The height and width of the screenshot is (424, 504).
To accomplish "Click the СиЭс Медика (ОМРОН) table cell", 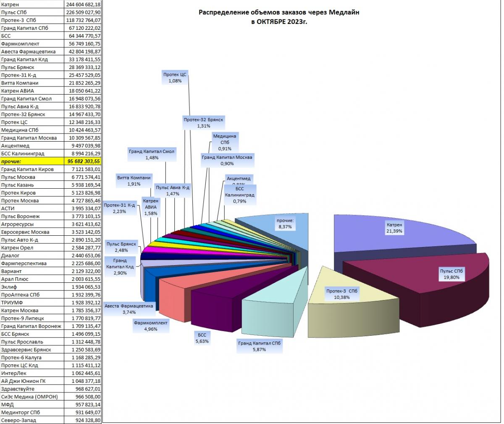I will click(32, 397).
